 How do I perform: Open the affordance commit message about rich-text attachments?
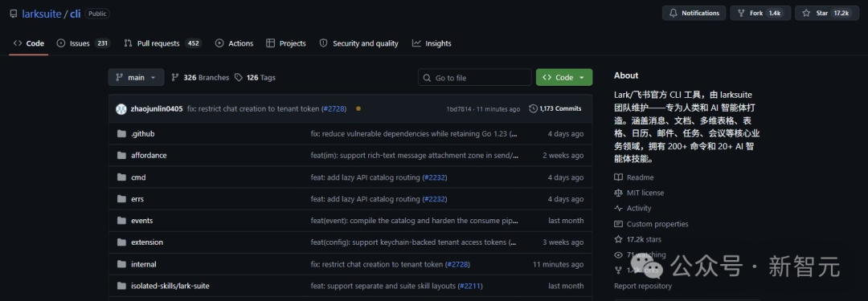(415, 156)
